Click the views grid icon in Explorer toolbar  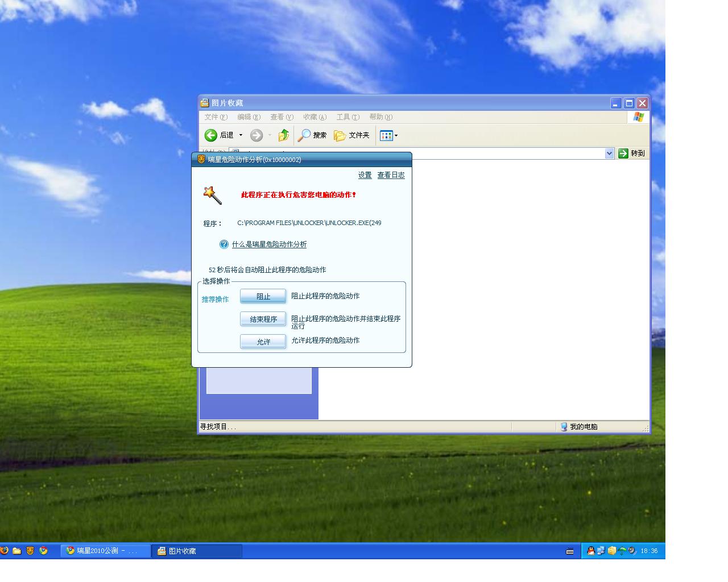tap(386, 135)
